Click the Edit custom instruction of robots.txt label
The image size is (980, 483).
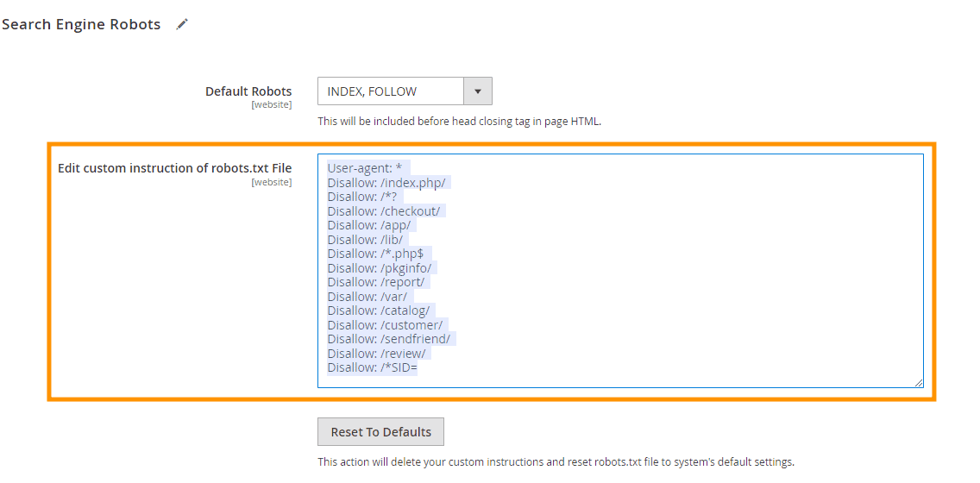(x=174, y=168)
